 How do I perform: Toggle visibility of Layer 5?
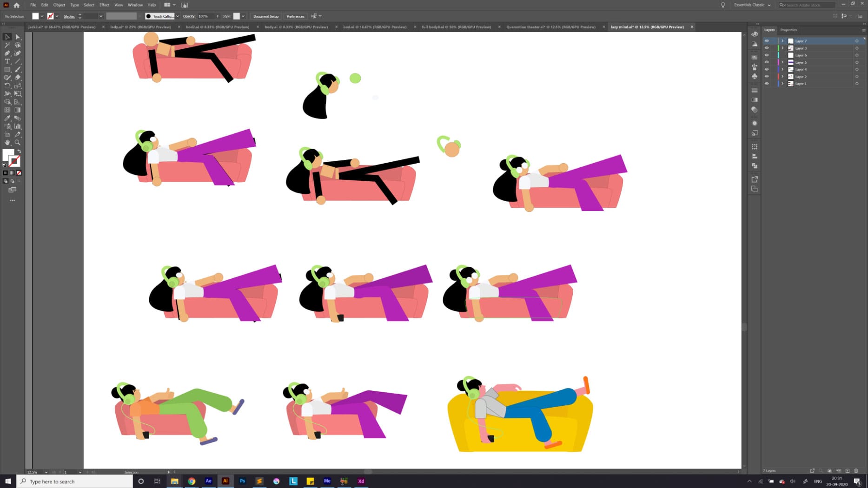tap(767, 62)
